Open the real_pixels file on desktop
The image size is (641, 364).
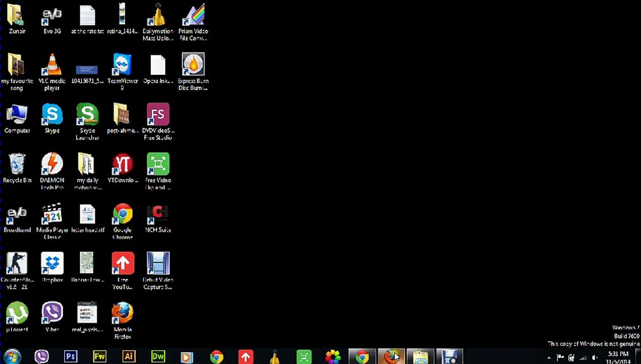pos(87,317)
